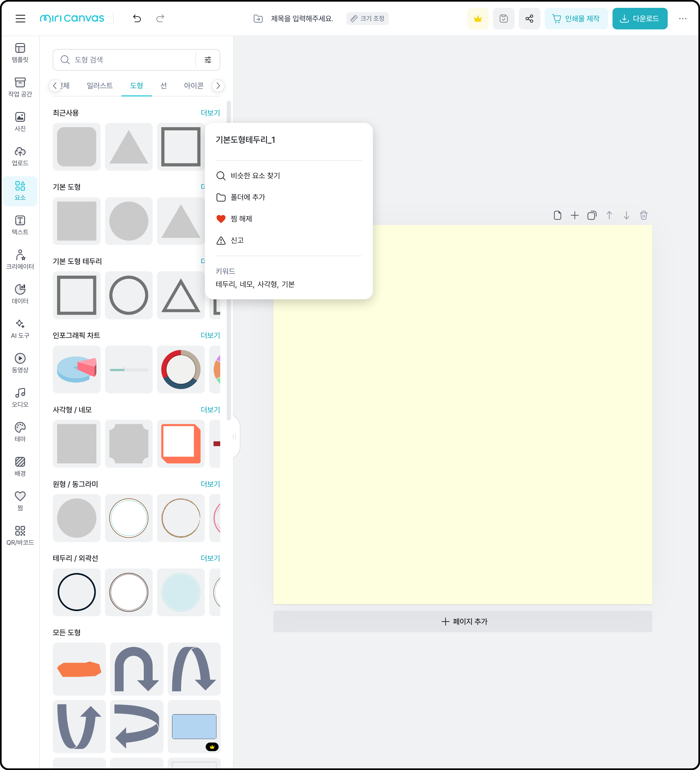Screen dimensions: 700x770
Task: Insert the premium light blue rectangle shape
Action: (194, 726)
